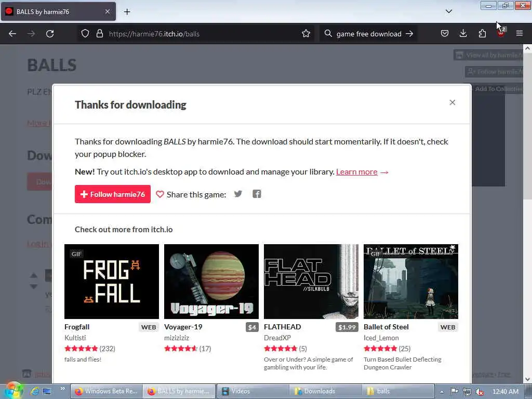
Task: Click the Voyager-19 title link
Action: pos(183,327)
